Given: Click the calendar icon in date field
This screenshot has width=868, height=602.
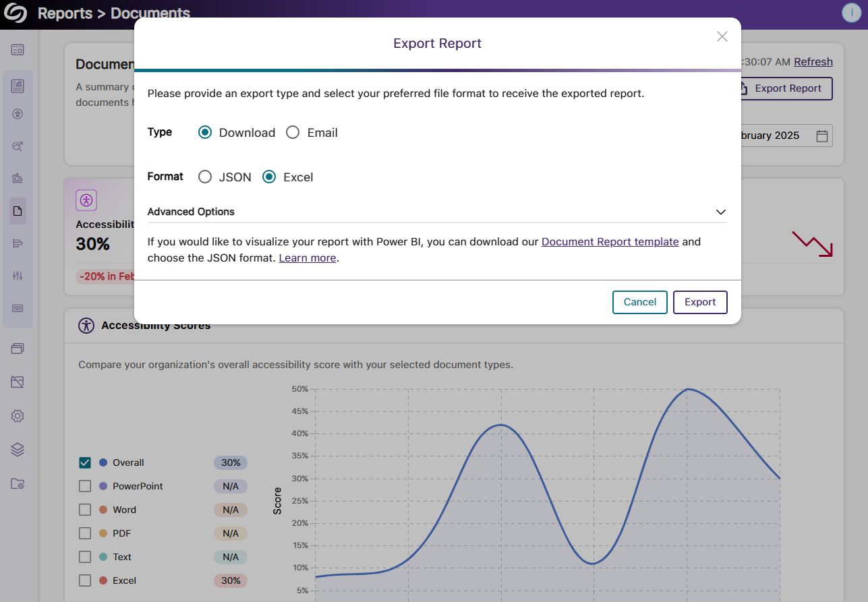Looking at the screenshot, I should coord(822,136).
